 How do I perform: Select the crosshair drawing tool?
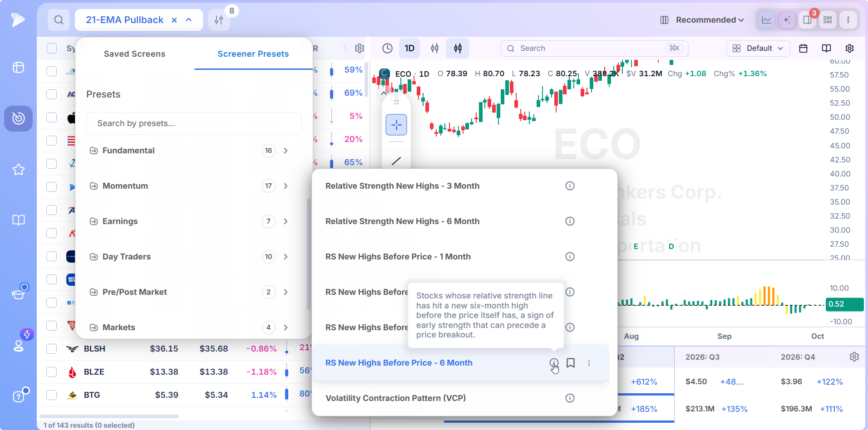(x=396, y=125)
